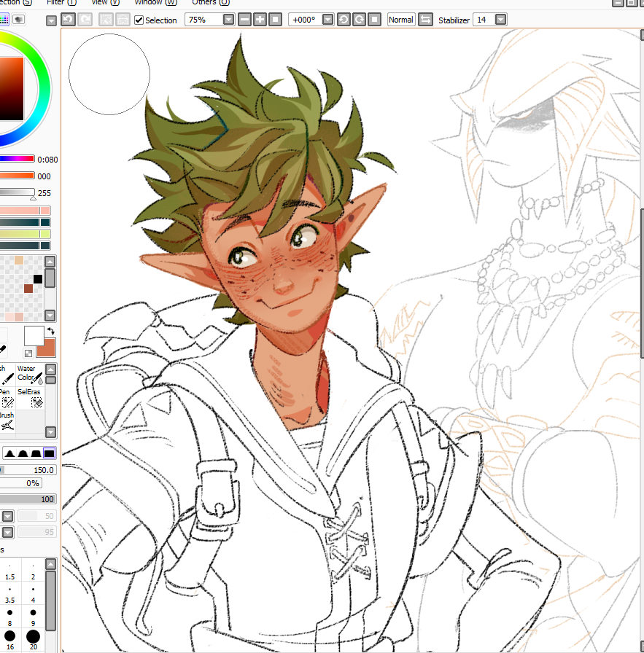Screen dimensions: 644x653
Task: Open the Filter menu
Action: point(61,2)
